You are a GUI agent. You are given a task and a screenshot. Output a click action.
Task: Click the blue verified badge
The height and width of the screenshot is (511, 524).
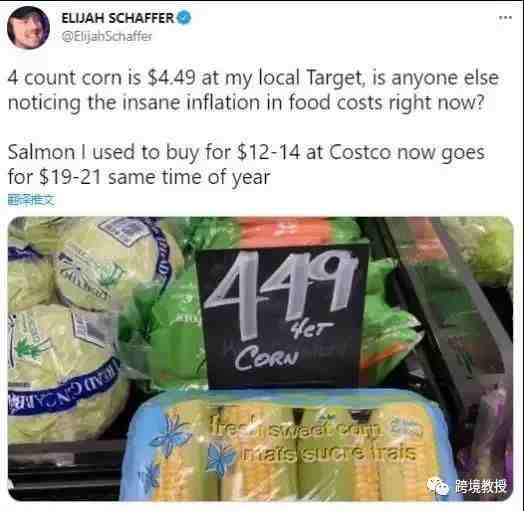183,18
